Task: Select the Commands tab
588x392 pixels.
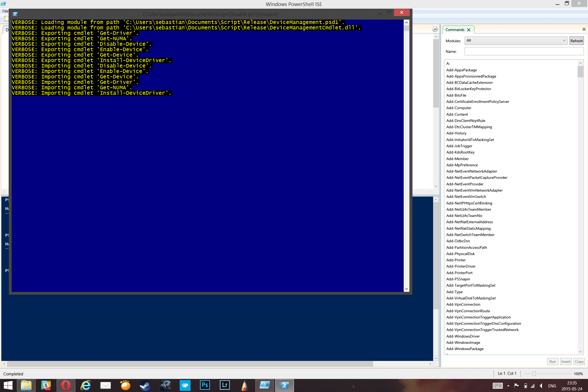Action: pyautogui.click(x=455, y=30)
